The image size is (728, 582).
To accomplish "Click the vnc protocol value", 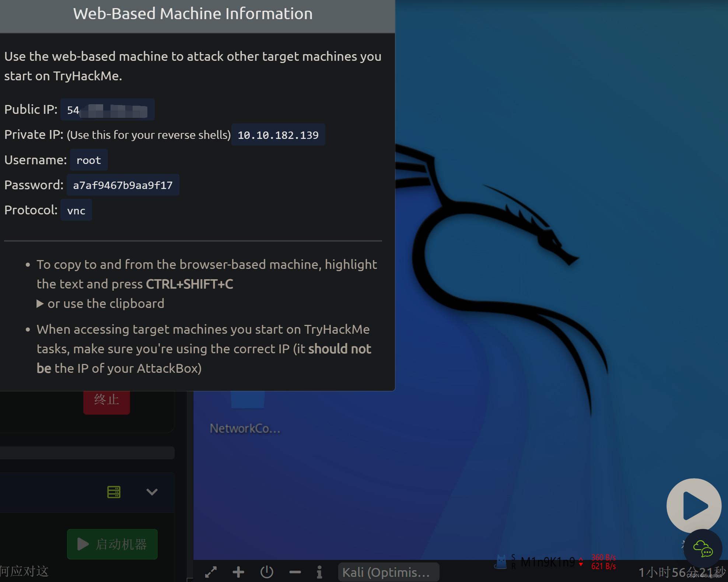I will (76, 210).
